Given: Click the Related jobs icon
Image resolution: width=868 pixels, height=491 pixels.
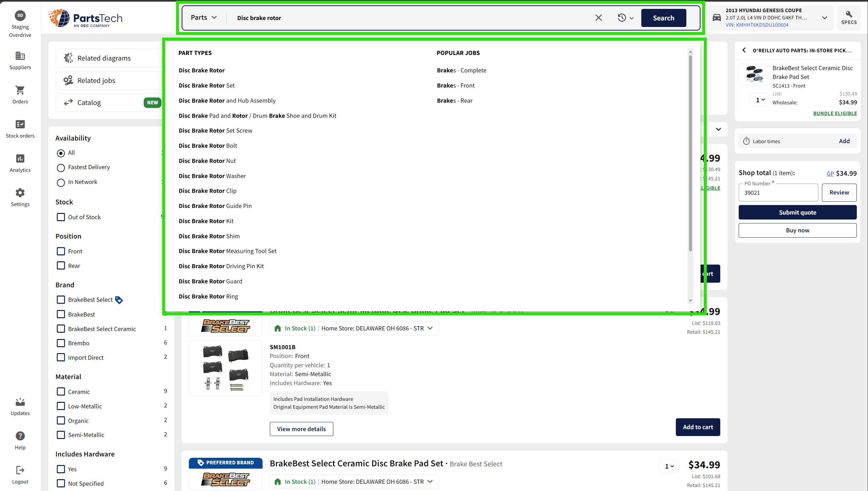Looking at the screenshot, I should pyautogui.click(x=68, y=80).
